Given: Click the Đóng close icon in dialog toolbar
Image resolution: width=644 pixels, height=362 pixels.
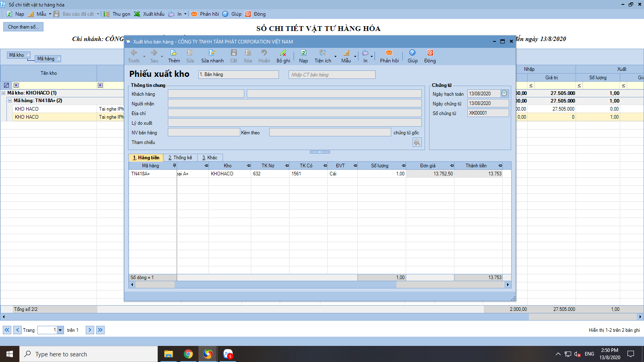Looking at the screenshot, I should tap(430, 53).
